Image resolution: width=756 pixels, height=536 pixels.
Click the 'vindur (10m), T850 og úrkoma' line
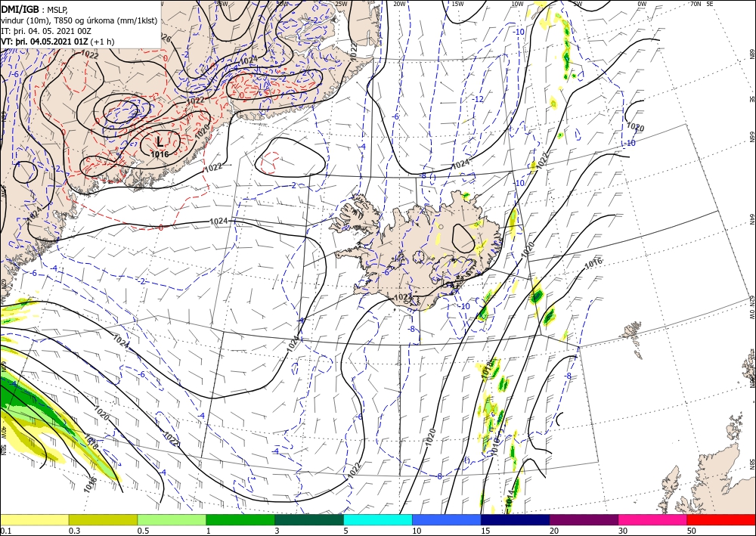[x=79, y=20]
